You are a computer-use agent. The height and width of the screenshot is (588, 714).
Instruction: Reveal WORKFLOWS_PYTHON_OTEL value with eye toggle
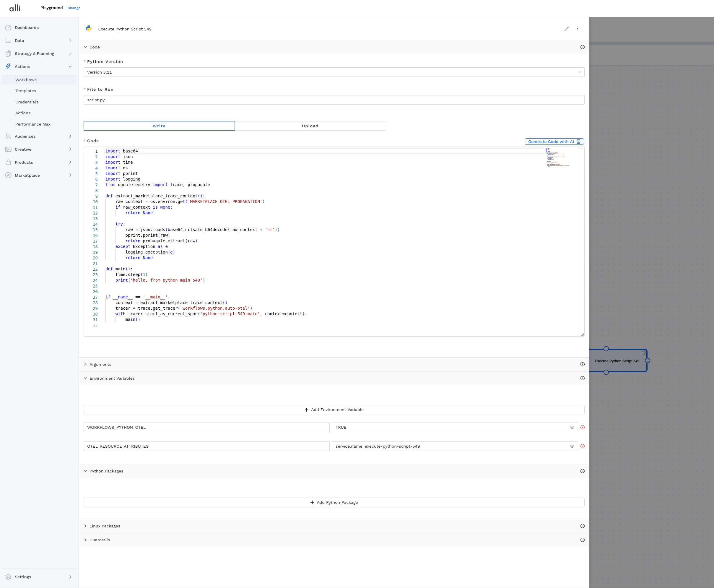click(572, 427)
